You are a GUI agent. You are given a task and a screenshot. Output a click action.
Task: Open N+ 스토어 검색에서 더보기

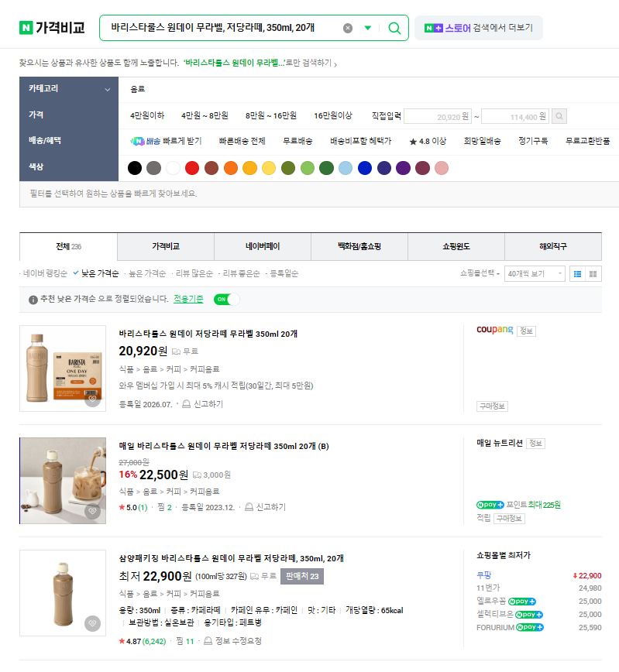pos(478,29)
